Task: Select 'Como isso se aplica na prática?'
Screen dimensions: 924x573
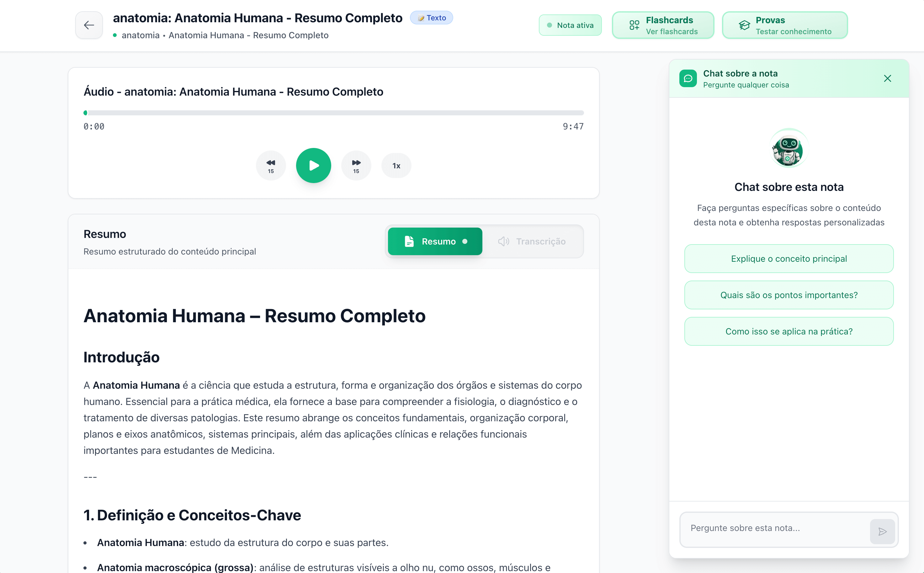Action: (x=789, y=332)
